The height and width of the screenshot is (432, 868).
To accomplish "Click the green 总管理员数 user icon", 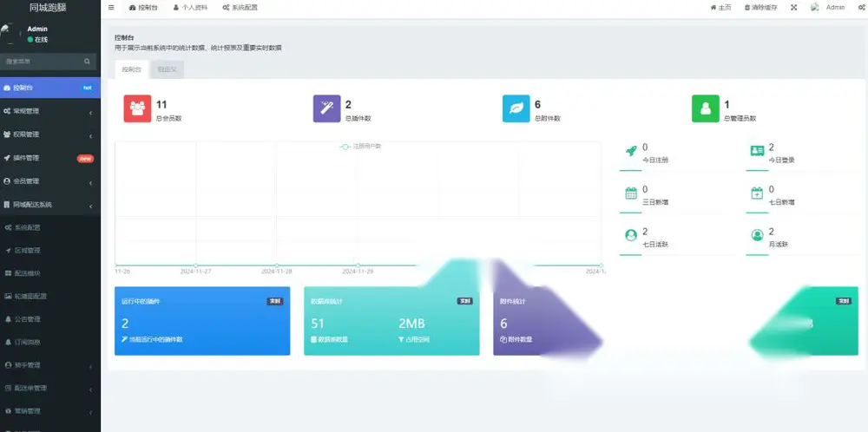I will coord(706,108).
